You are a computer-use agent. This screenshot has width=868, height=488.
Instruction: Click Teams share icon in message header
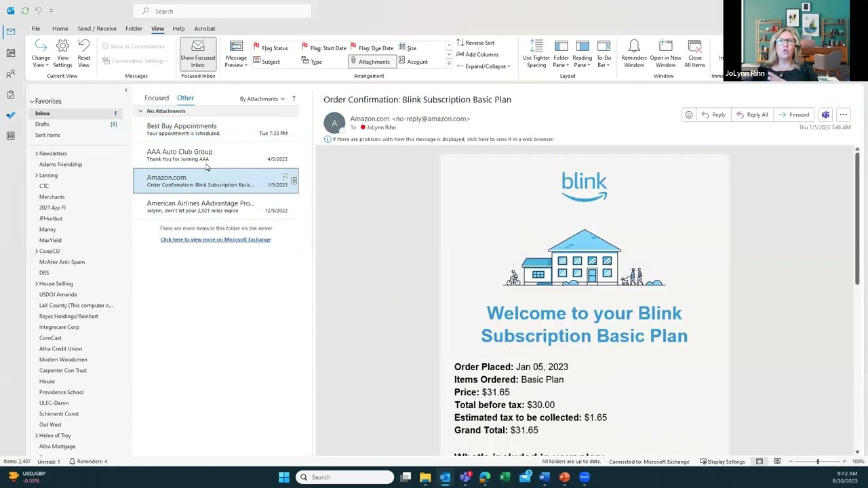pos(825,115)
